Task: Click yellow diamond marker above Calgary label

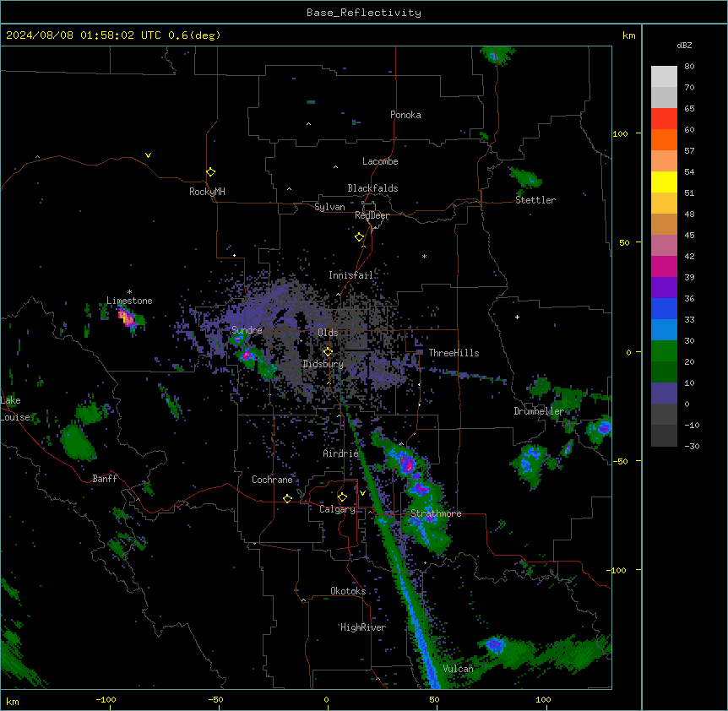Action: pos(342,497)
